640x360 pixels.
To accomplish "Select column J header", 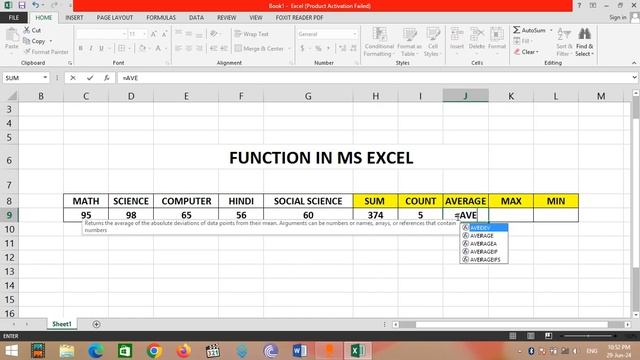I will point(465,96).
